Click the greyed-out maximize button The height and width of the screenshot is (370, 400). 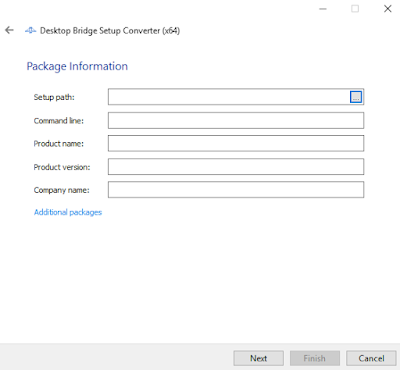coord(355,9)
